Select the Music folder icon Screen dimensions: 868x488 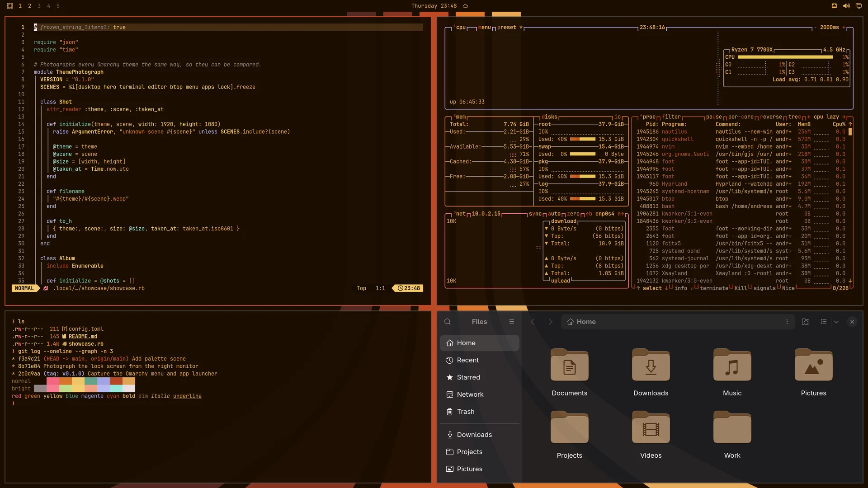click(x=732, y=365)
